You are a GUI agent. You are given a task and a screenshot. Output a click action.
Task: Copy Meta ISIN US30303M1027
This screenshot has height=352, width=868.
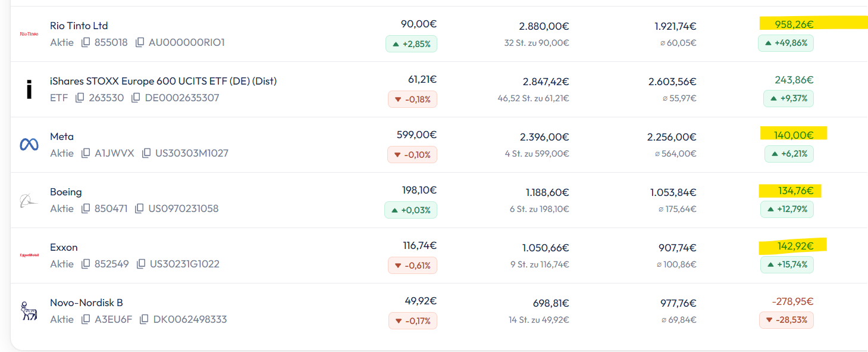point(146,154)
